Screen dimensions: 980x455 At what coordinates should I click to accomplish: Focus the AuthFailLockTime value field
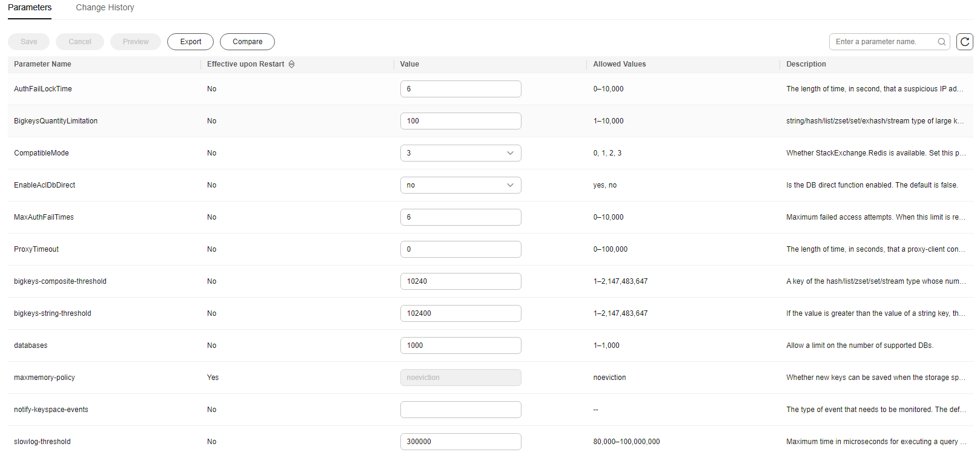coord(460,89)
